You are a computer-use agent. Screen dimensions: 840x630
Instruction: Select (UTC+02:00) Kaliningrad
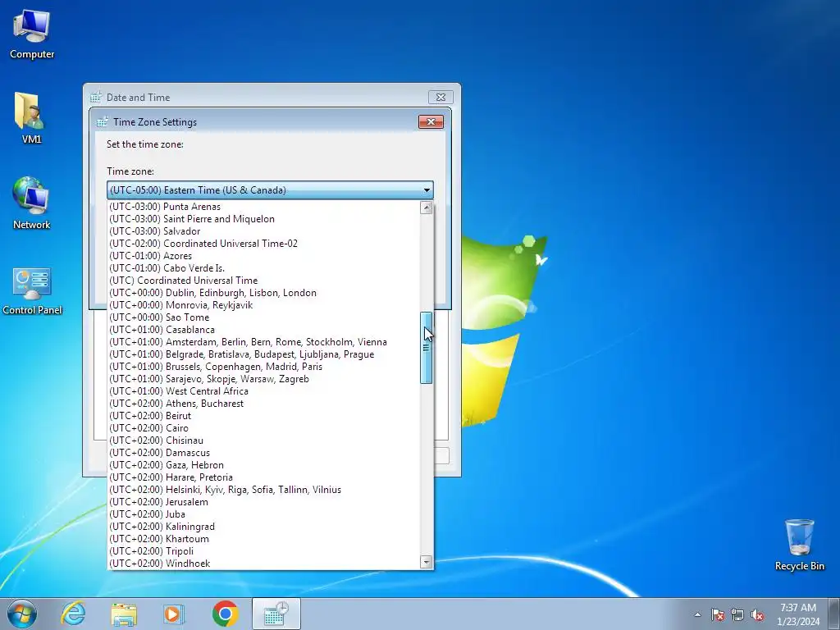(x=264, y=527)
